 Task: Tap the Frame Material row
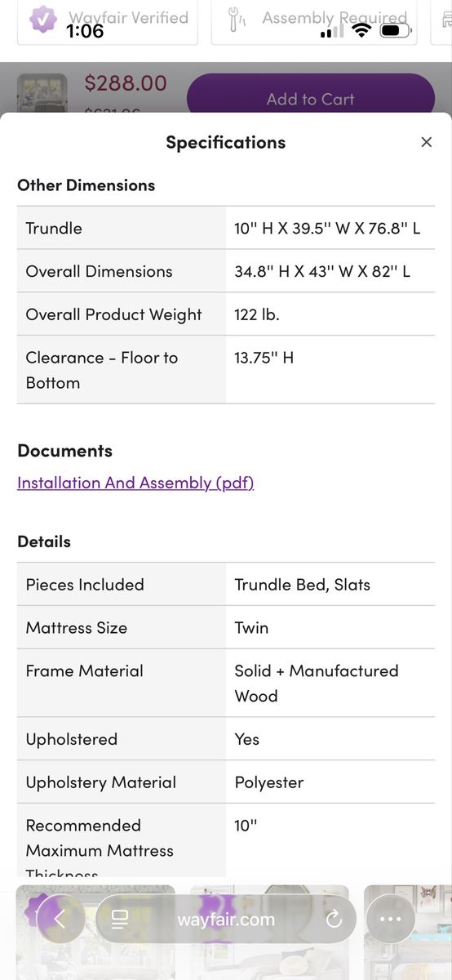click(226, 684)
